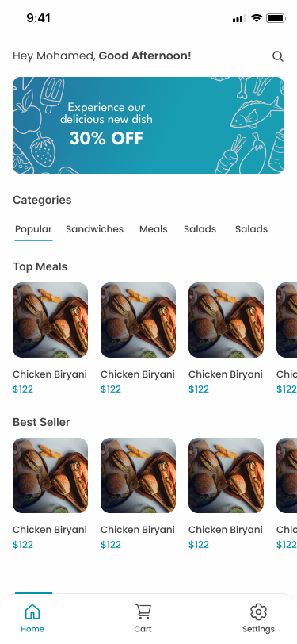Tap Chicken Biryani title of third Top Meal

click(x=226, y=374)
